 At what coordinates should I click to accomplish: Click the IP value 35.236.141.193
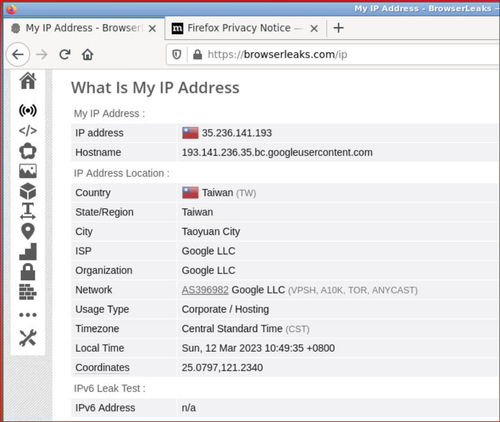point(237,133)
